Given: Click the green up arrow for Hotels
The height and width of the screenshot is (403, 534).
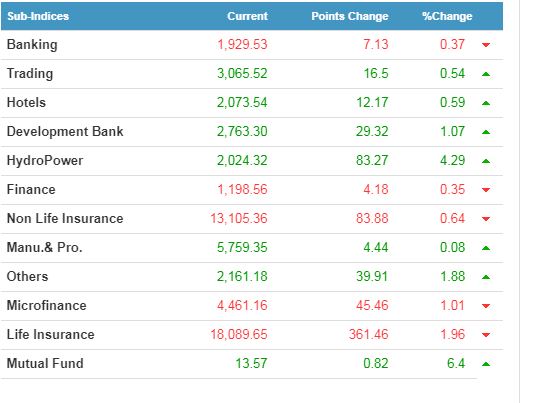Looking at the screenshot, I should pyautogui.click(x=486, y=103).
